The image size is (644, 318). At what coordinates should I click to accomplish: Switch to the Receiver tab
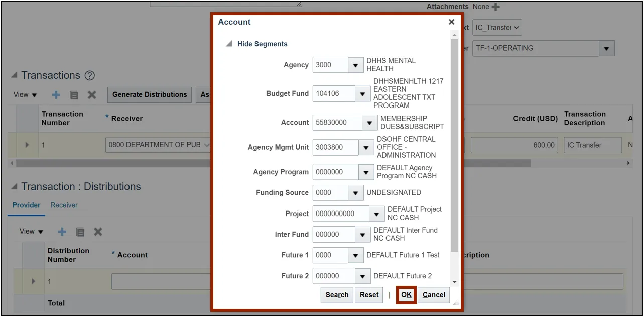tap(64, 205)
